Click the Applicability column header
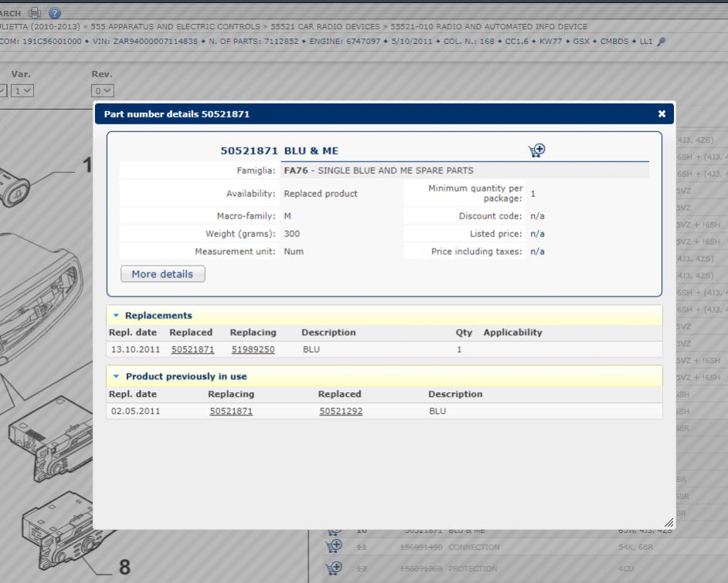728x583 pixels. (x=512, y=333)
